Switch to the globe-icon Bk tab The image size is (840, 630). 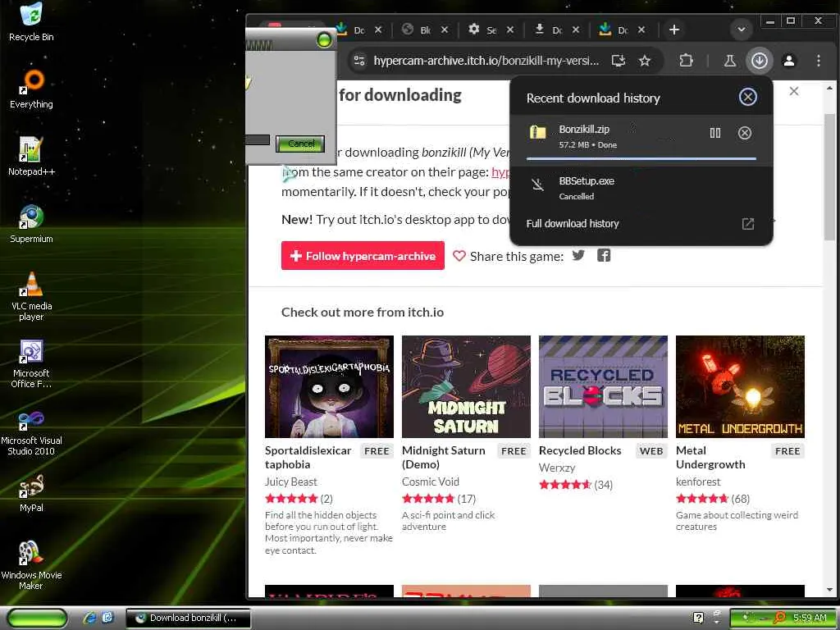(418, 30)
